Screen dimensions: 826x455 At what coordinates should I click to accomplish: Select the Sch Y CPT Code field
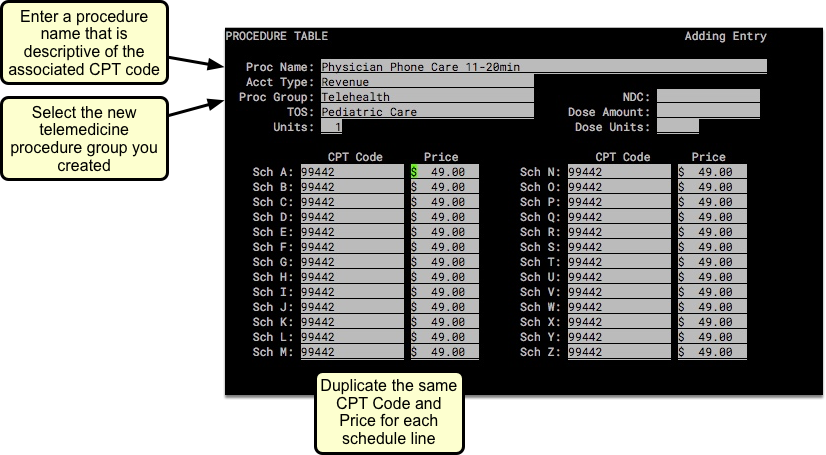tap(619, 337)
